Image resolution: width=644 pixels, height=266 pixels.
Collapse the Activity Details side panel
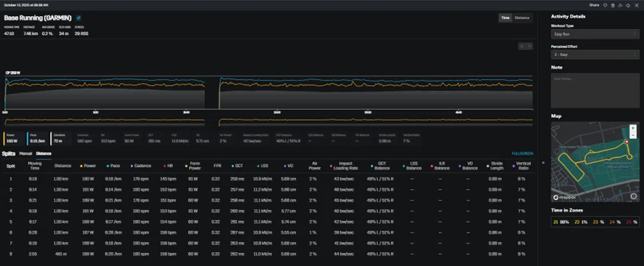point(544,163)
